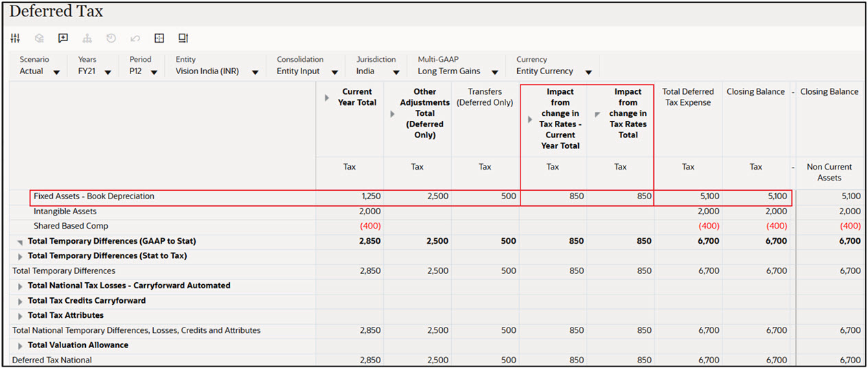Viewport: 868px width, 368px height.
Task: Click Total National Temporary Differences, Losses, Credits and Attributes
Action: coord(137,330)
